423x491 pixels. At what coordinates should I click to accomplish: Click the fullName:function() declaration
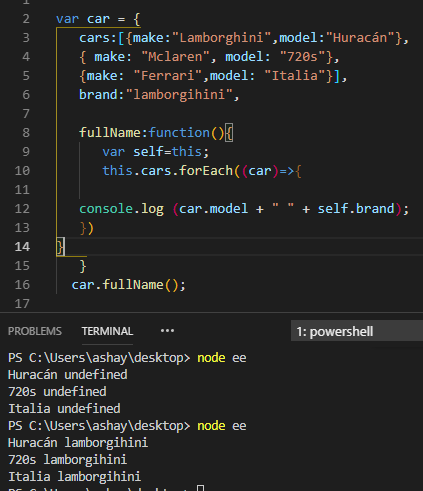coord(156,133)
